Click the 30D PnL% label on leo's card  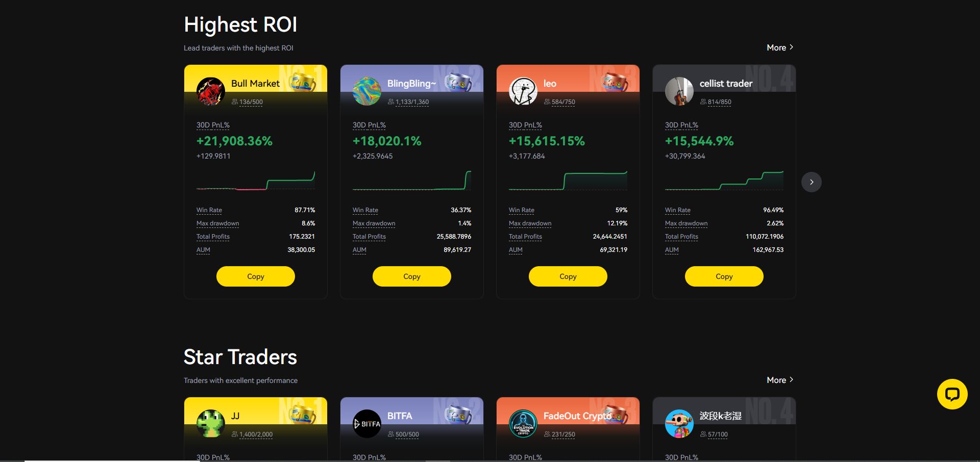[x=525, y=125]
